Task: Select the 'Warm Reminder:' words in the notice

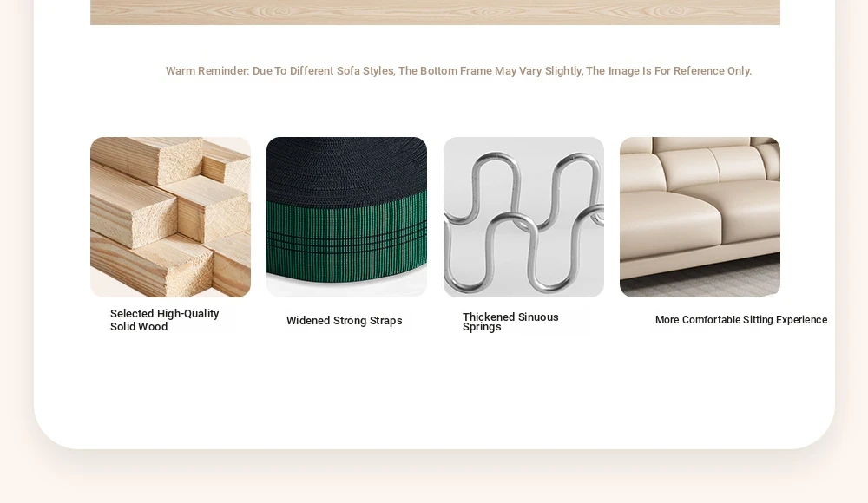Action: pyautogui.click(x=207, y=71)
